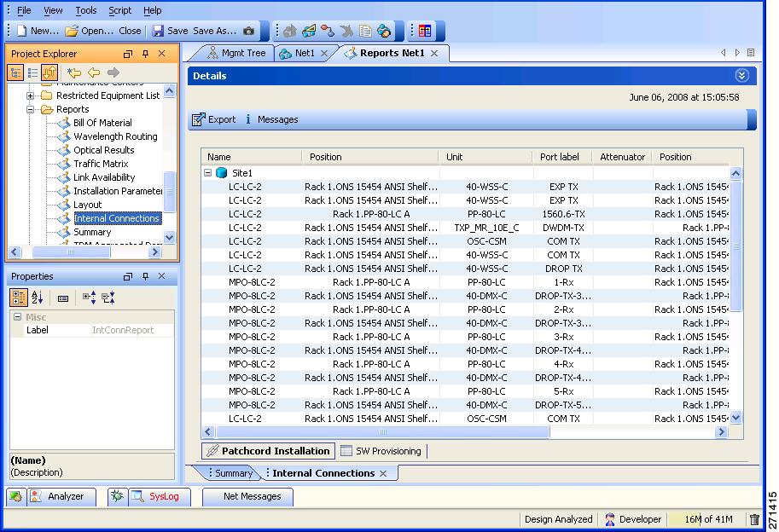The height and width of the screenshot is (532, 779).
Task: Click the camera snapshot icon in toolbar
Action: pyautogui.click(x=249, y=31)
